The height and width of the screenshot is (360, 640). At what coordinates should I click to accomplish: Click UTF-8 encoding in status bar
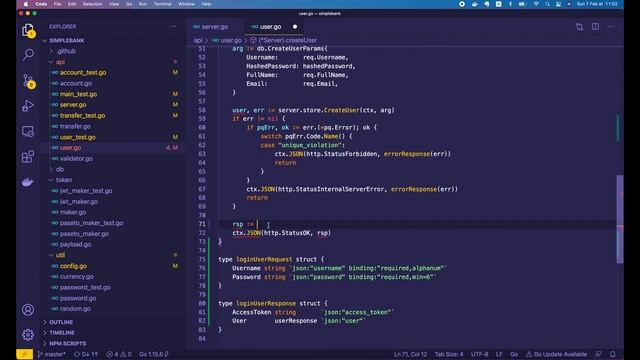coord(480,354)
